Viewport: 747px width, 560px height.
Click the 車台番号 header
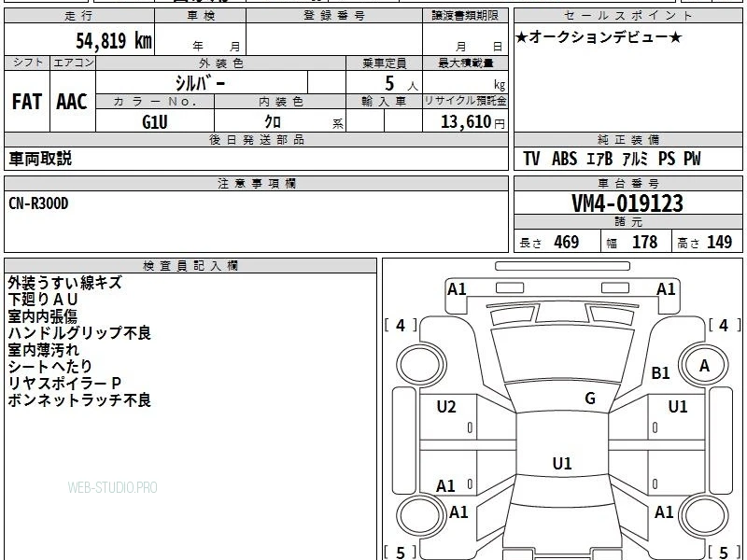627,183
